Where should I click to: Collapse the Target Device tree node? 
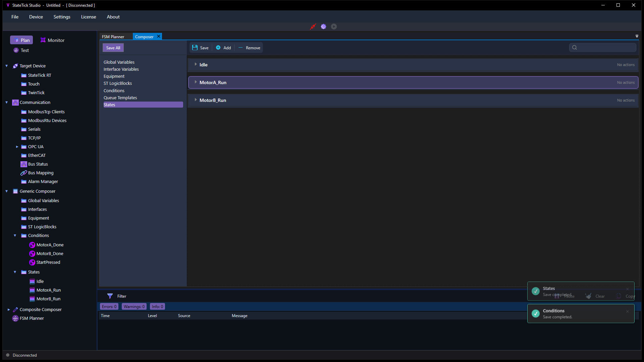(x=6, y=66)
